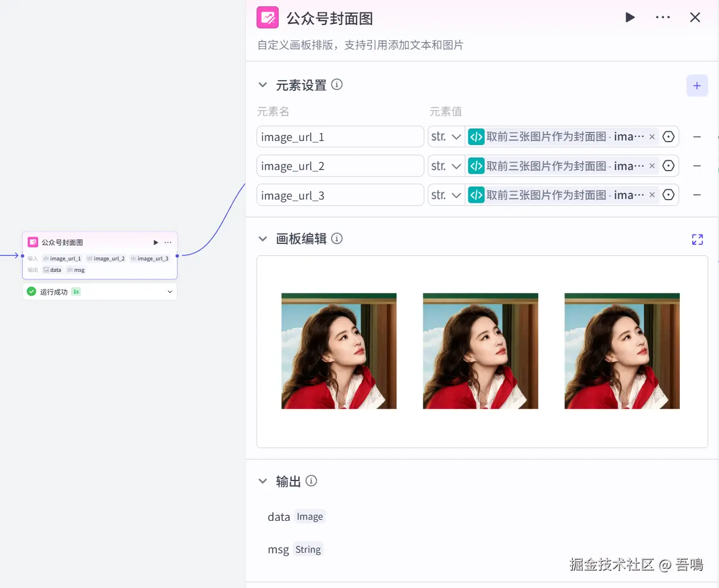
Task: Run the node from the canvas card play icon
Action: [156, 242]
